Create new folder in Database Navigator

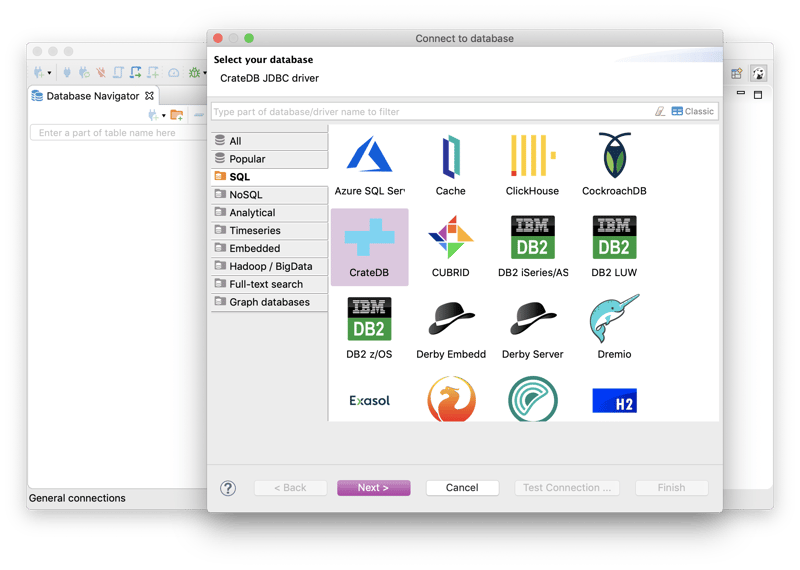pyautogui.click(x=177, y=115)
